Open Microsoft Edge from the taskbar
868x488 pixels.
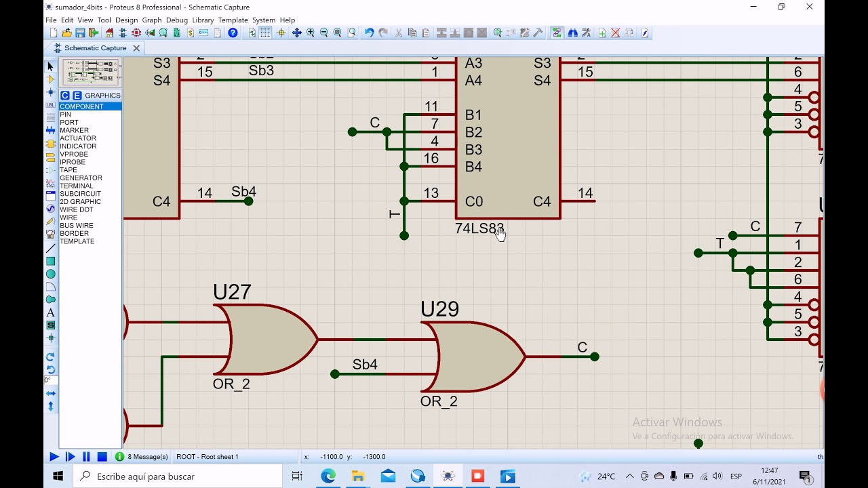(328, 476)
